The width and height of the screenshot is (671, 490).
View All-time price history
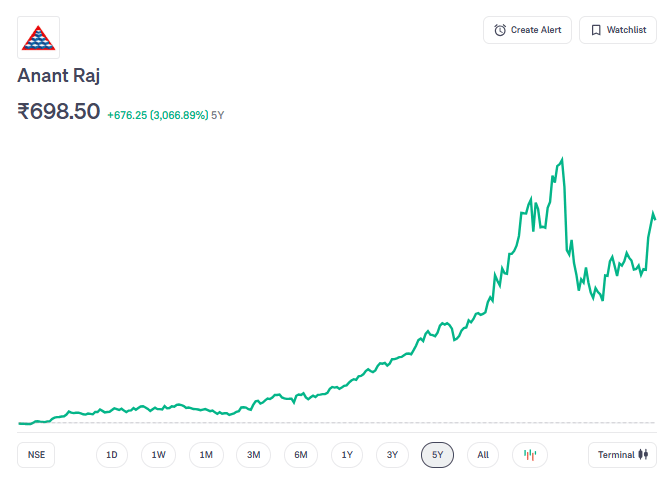pos(483,455)
